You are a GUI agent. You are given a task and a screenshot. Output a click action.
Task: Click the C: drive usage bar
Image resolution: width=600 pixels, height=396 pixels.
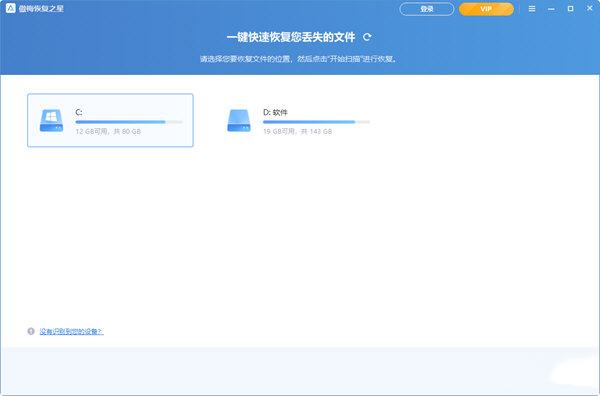(129, 122)
